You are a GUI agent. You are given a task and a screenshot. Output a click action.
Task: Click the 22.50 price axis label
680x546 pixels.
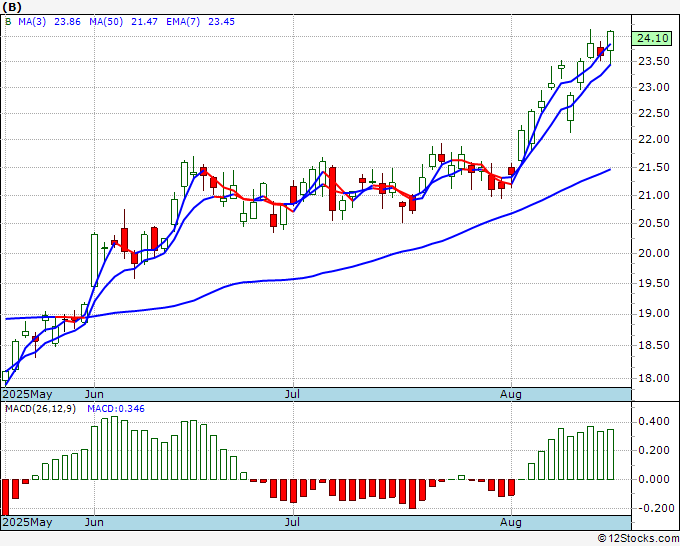tap(654, 114)
